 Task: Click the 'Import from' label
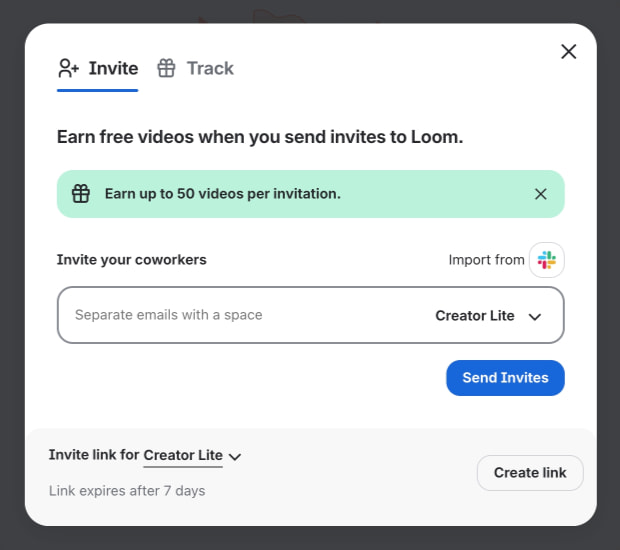(486, 260)
